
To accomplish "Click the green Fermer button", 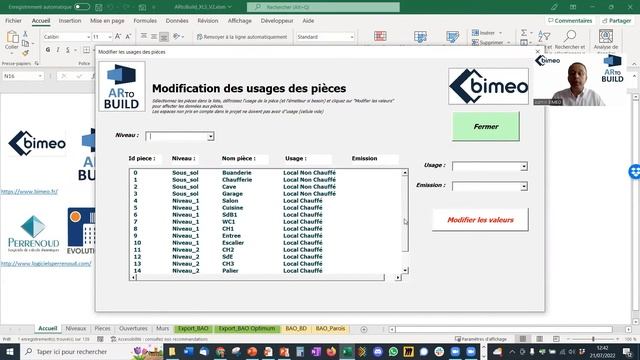I will (486, 127).
